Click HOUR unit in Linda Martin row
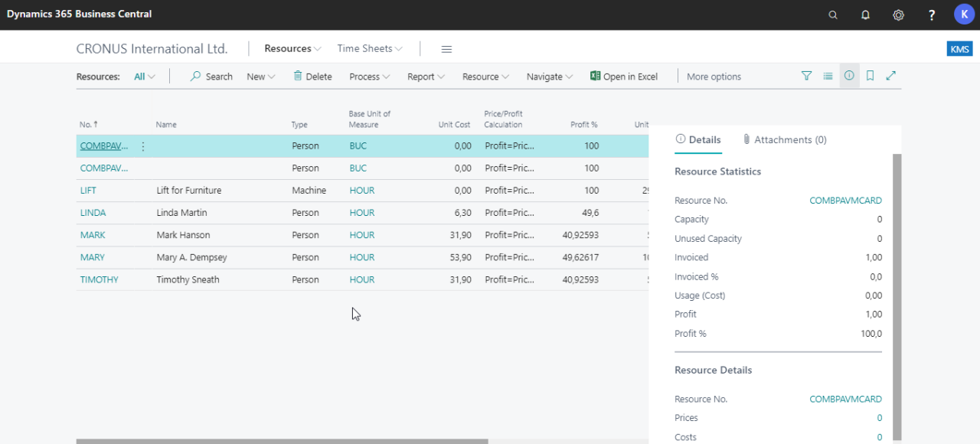This screenshot has width=980, height=444. pos(362,213)
